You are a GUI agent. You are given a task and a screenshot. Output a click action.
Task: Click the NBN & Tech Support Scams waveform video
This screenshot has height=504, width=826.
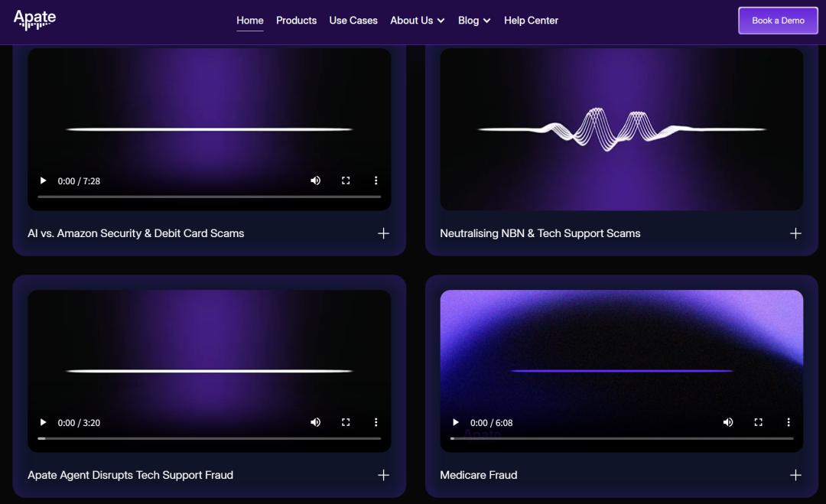coord(622,129)
